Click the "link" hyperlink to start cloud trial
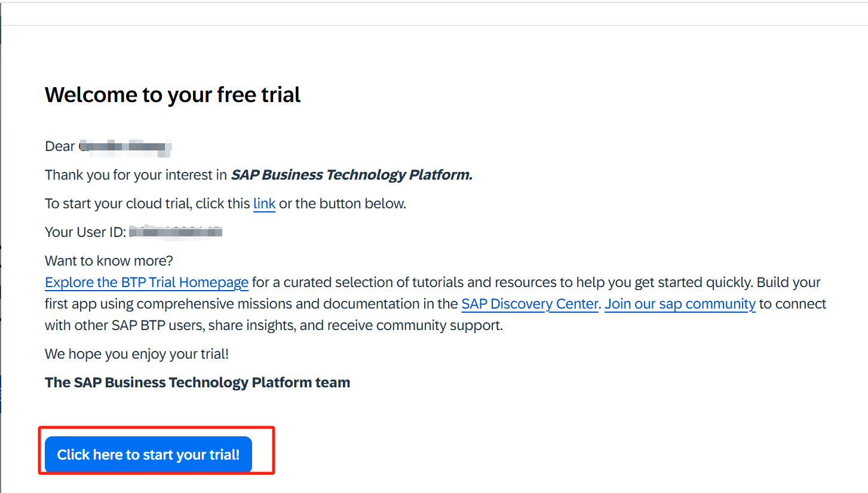This screenshot has width=868, height=493. tap(264, 204)
